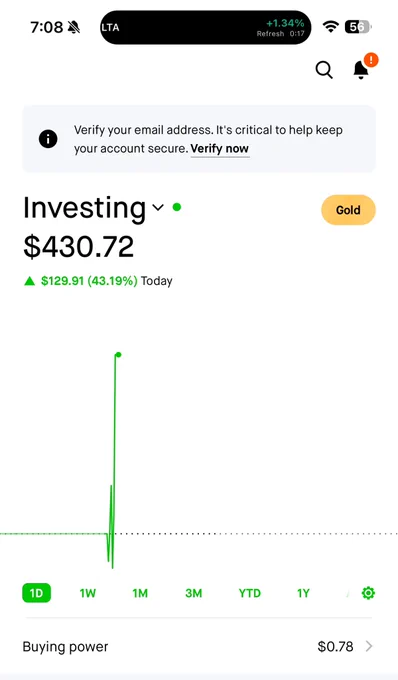Tap the green market status dot
The height and width of the screenshot is (680, 398).
click(x=176, y=207)
